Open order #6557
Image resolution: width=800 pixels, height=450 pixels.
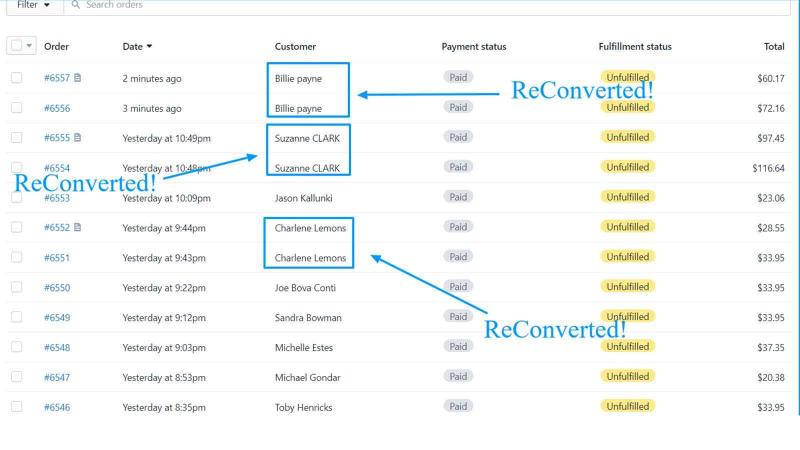[x=57, y=78]
